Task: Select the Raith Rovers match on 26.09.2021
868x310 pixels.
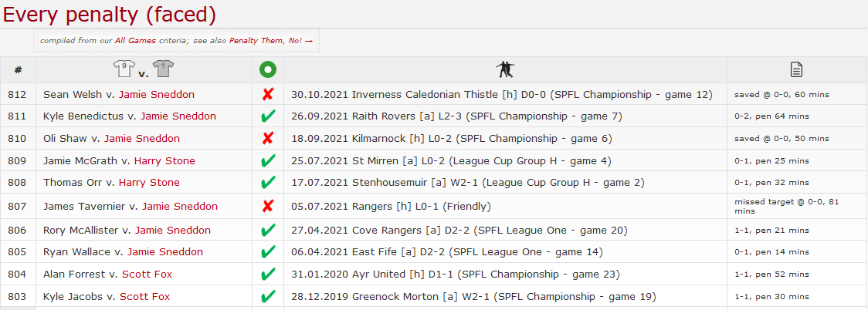Action: (456, 116)
